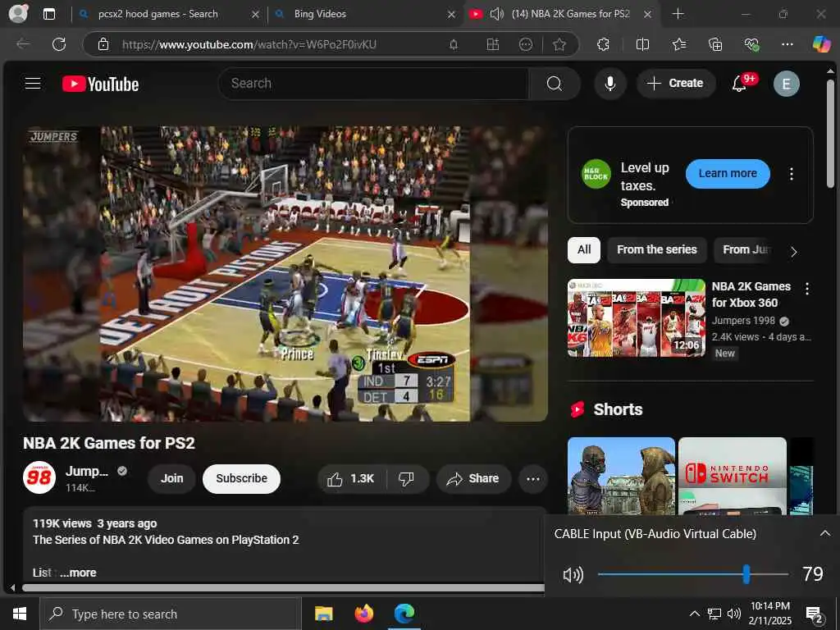
Task: Select the NBA 2K Games for PS2 tab
Action: click(562, 14)
